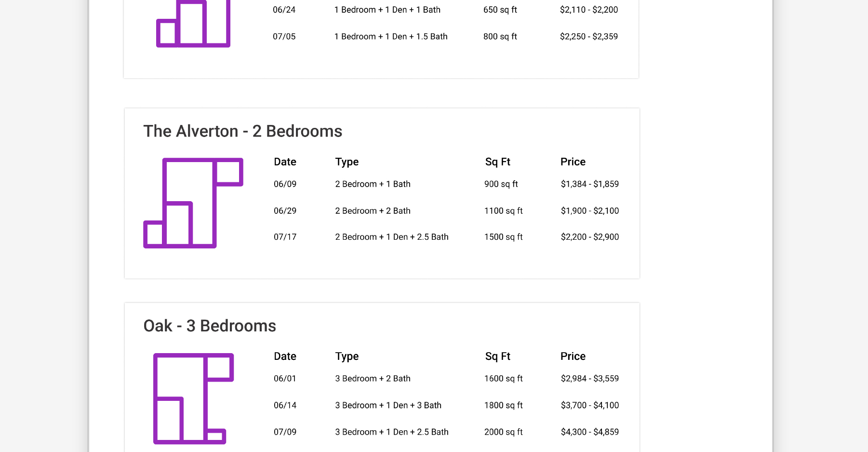Open The Alverton - 2 Bedrooms heading
Viewport: 868px width, 452px height.
click(242, 131)
